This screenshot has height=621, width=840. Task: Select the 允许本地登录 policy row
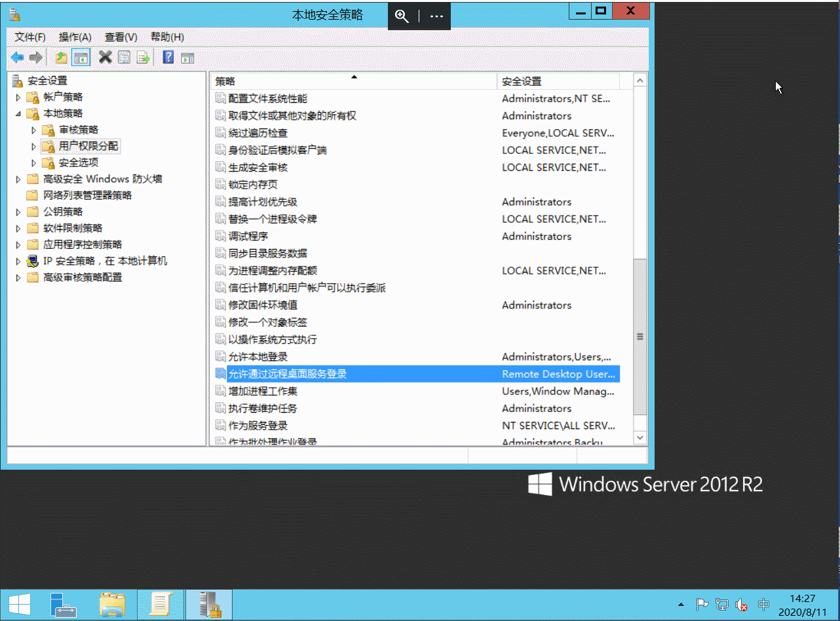click(x=258, y=357)
